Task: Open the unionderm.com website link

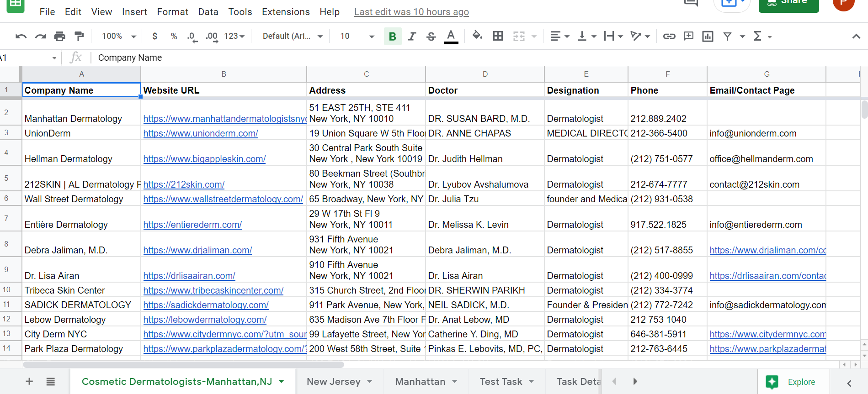Action: pyautogui.click(x=201, y=133)
